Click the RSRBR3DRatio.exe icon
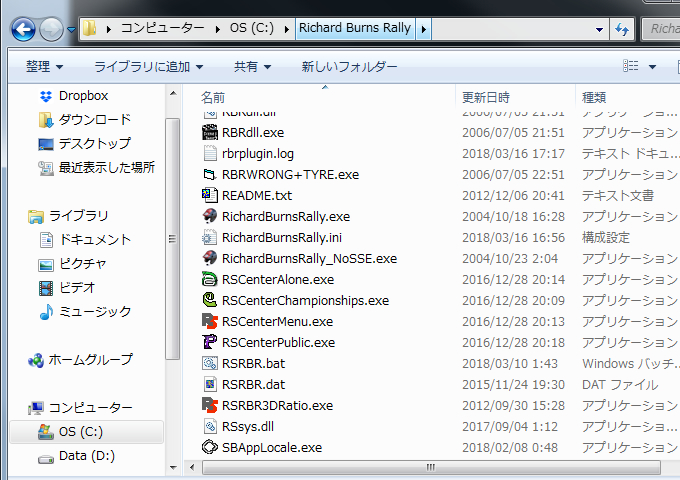680x480 pixels. [210, 405]
